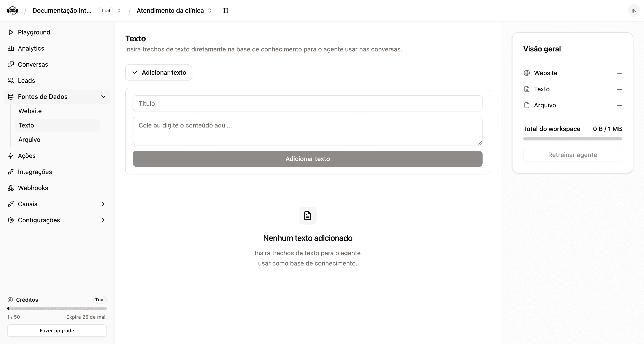This screenshot has width=644, height=344.
Task: Click the Expira 25 de mai. text
Action: 87,317
